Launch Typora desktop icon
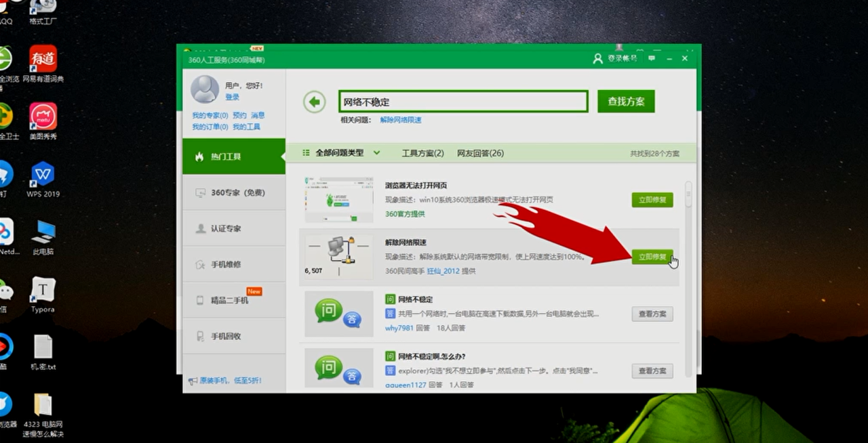 [43, 295]
